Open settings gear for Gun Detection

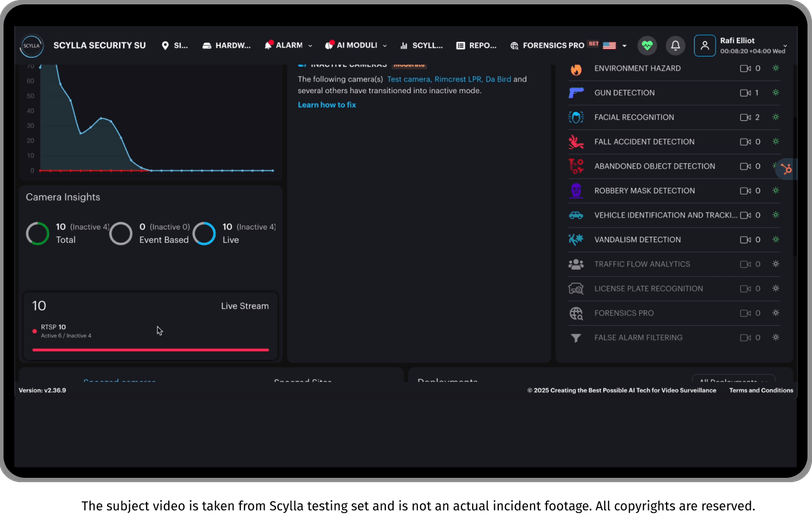point(775,93)
